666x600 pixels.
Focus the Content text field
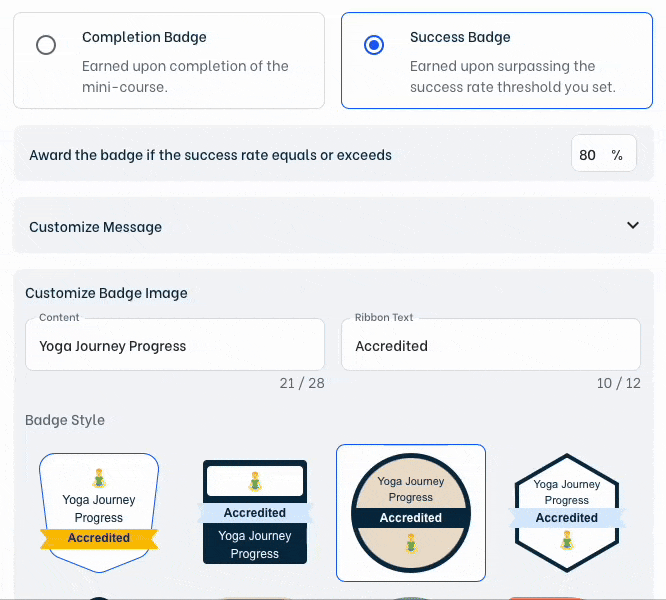(175, 346)
